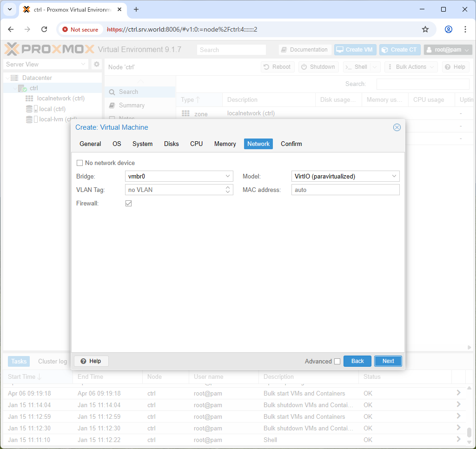The height and width of the screenshot is (449, 476).
Task: Switch to the Memory tab
Action: pos(225,144)
